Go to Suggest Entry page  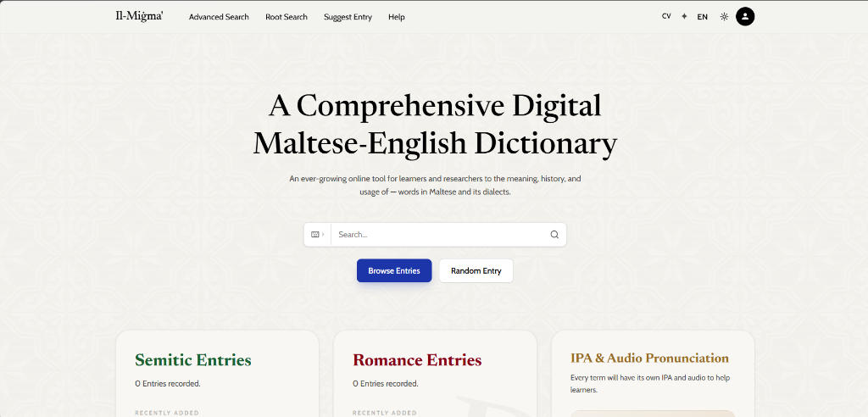point(348,17)
